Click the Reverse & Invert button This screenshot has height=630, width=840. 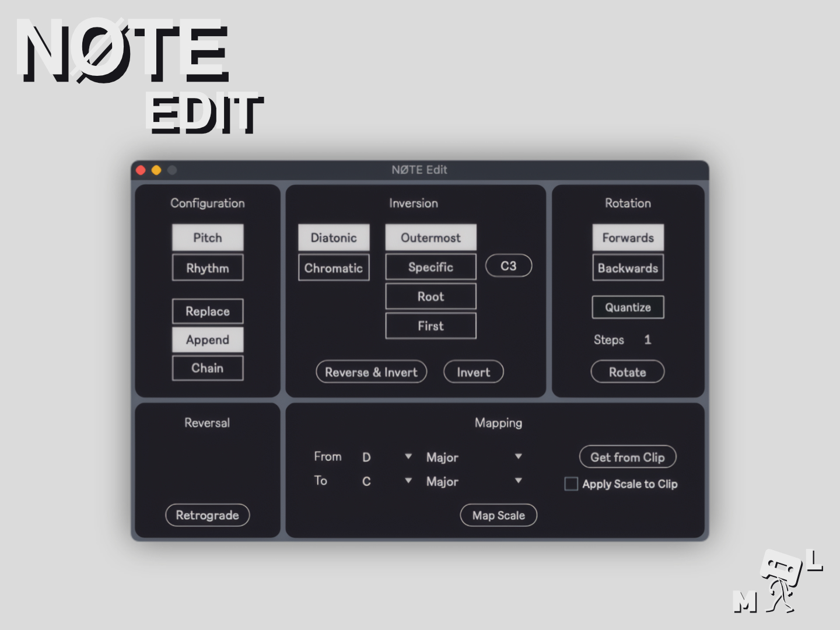click(x=371, y=372)
